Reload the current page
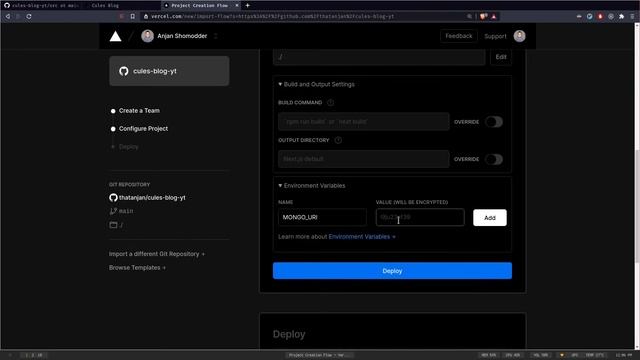640x360 pixels. [x=29, y=16]
